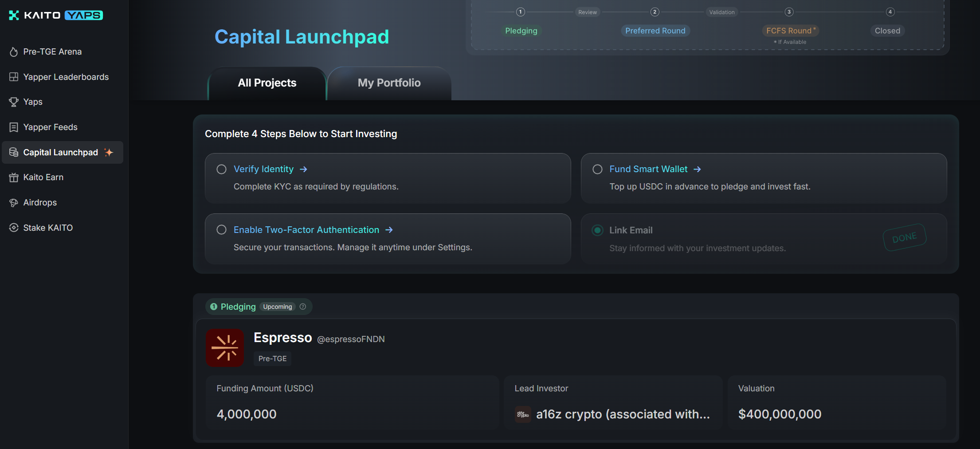Open the Fund Smart Wallet arrow
This screenshot has height=449, width=980.
[697, 169]
